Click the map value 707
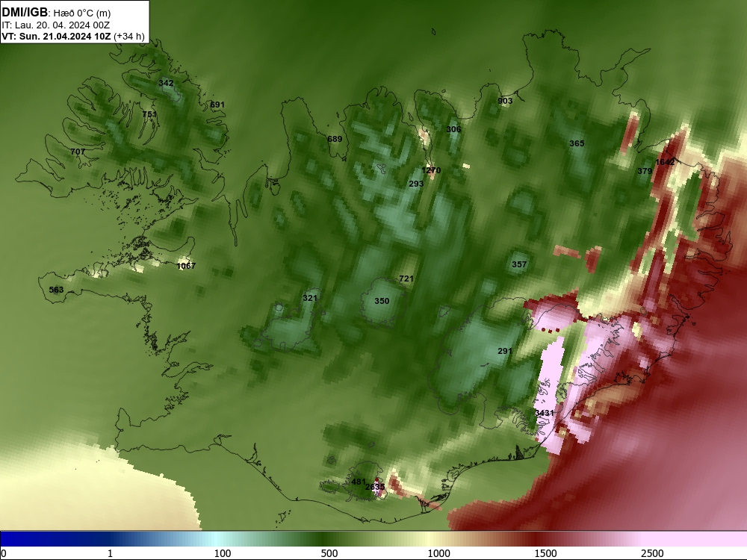 point(78,152)
